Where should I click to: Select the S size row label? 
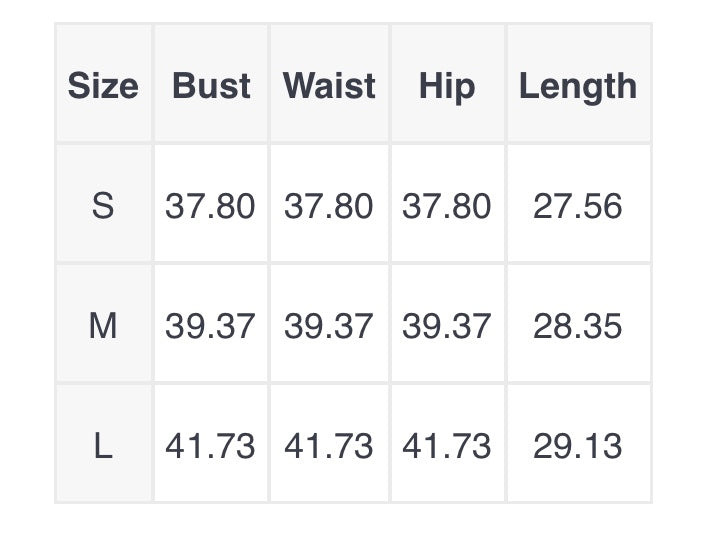click(103, 206)
